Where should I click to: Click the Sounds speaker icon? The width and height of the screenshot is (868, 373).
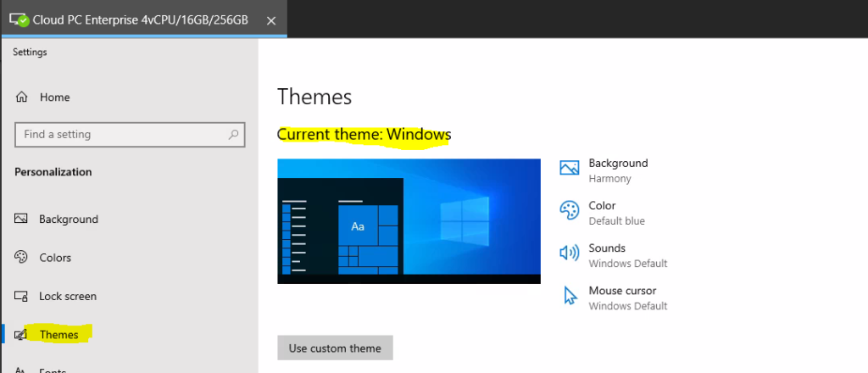pyautogui.click(x=569, y=253)
